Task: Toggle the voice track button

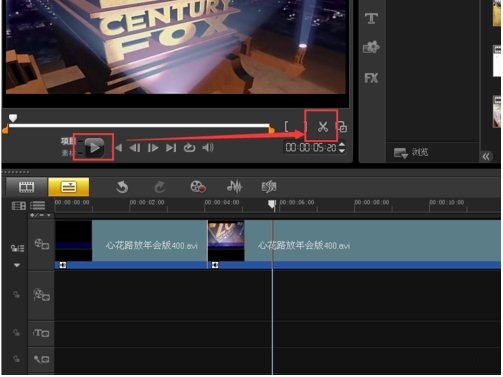Action: [x=42, y=359]
